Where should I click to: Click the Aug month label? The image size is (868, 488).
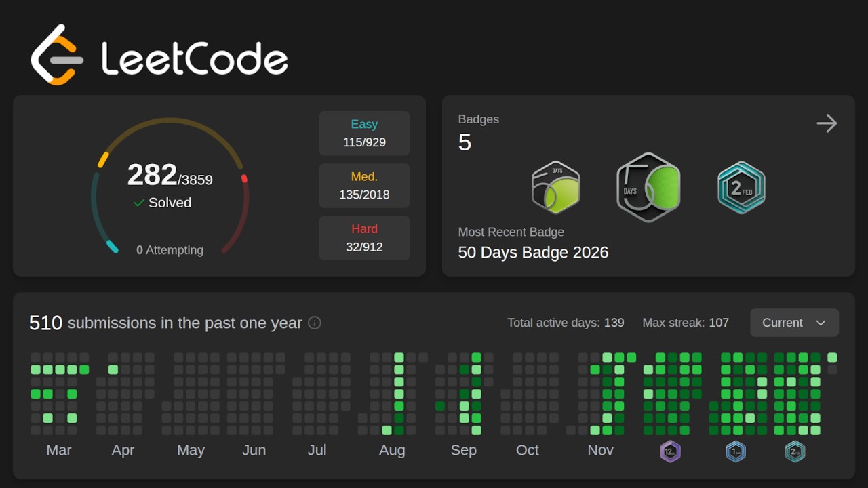[x=392, y=450]
